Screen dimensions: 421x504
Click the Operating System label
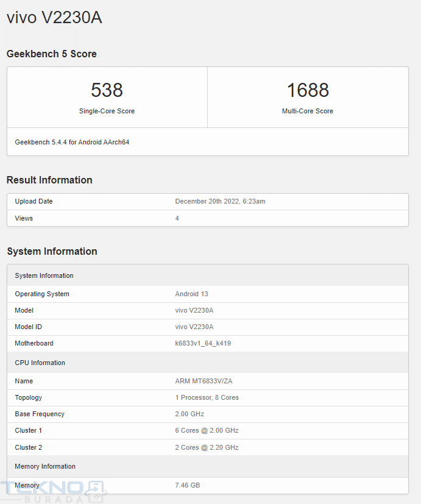pyautogui.click(x=42, y=294)
